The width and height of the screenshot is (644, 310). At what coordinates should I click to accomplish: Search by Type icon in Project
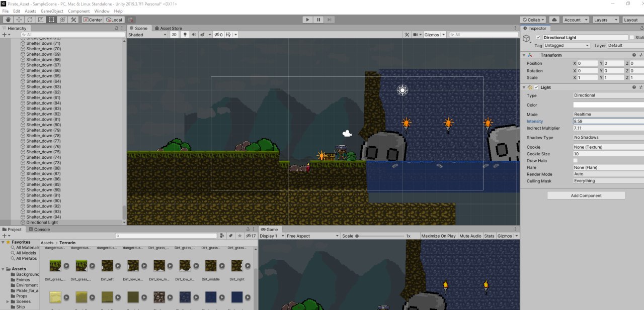[222, 236]
